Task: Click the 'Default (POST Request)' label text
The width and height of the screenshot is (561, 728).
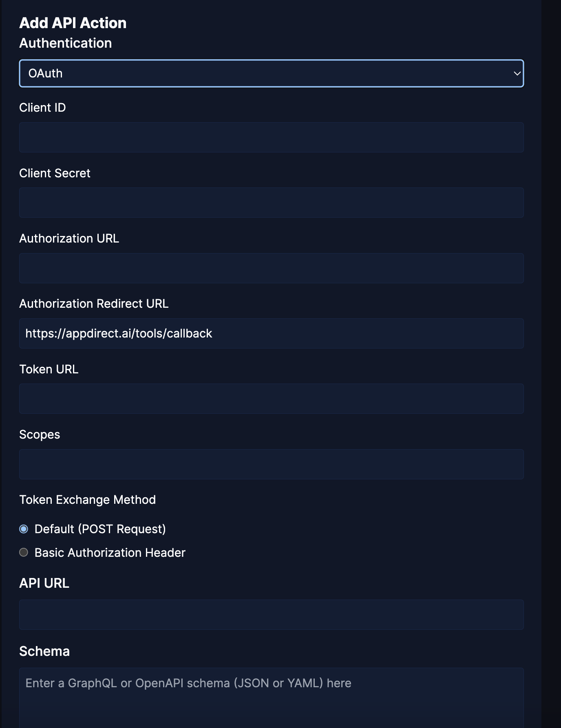Action: [100, 529]
